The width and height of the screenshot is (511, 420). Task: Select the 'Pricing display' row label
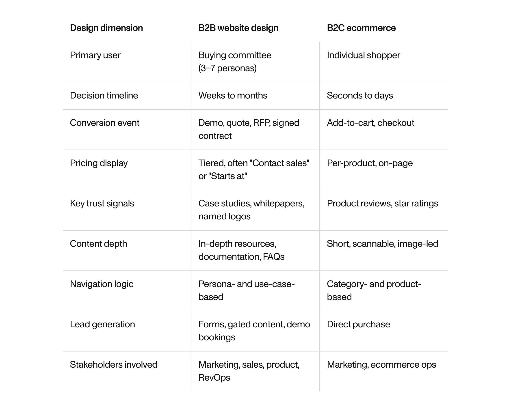[99, 163]
